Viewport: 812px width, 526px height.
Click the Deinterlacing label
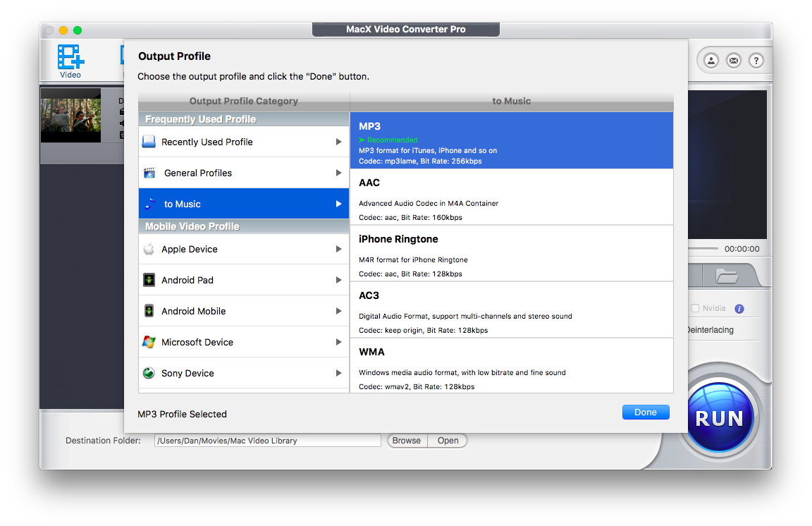coord(710,329)
